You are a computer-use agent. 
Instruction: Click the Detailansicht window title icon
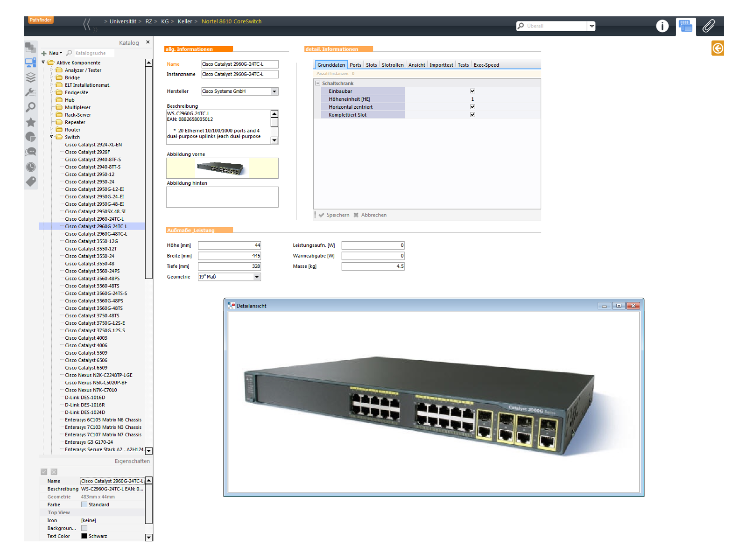click(x=231, y=306)
